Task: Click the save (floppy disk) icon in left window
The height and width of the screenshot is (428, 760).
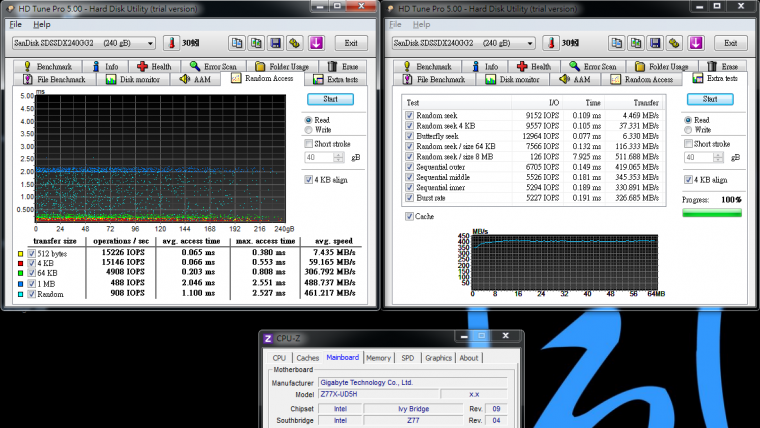Action: 275,43
